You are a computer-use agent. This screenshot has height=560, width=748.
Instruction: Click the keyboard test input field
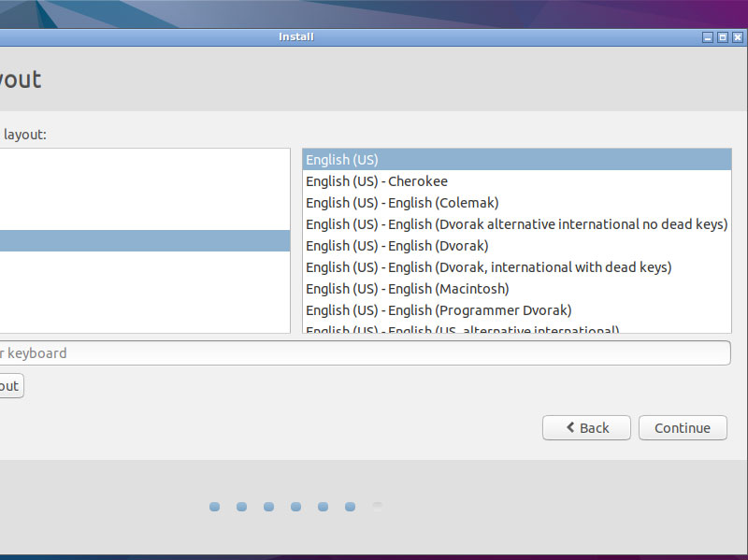point(365,353)
